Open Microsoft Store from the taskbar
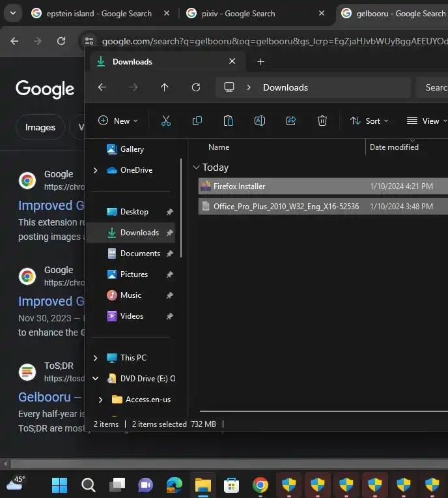Image resolution: width=448 pixels, height=498 pixels. (231, 485)
